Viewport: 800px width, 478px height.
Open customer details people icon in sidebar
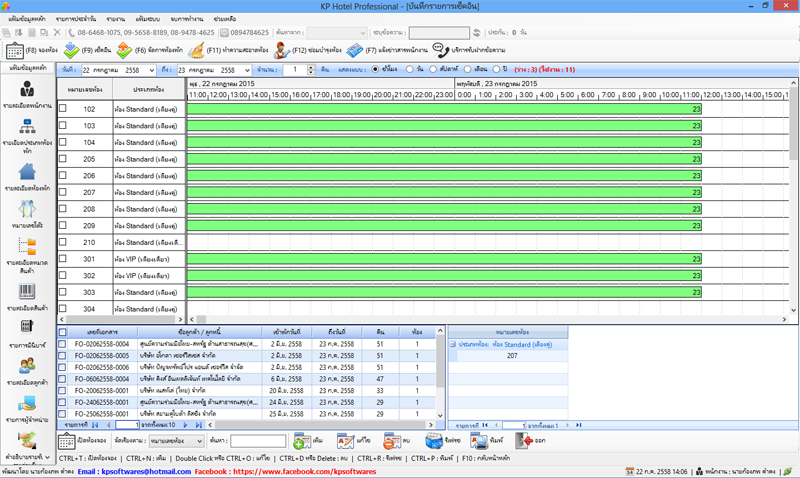pyautogui.click(x=27, y=366)
